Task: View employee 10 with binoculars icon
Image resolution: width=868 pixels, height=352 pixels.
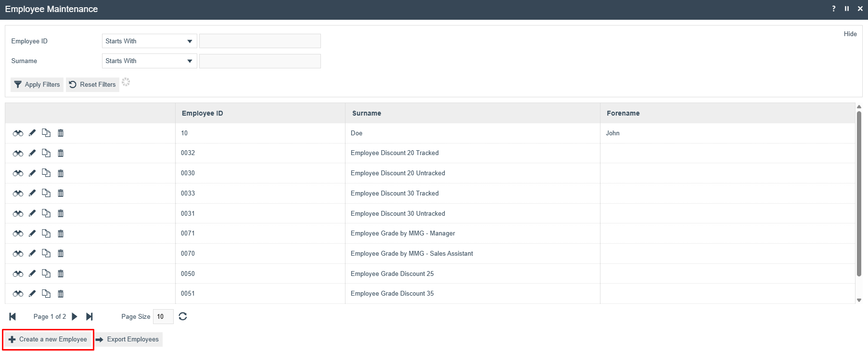Action: click(x=18, y=133)
